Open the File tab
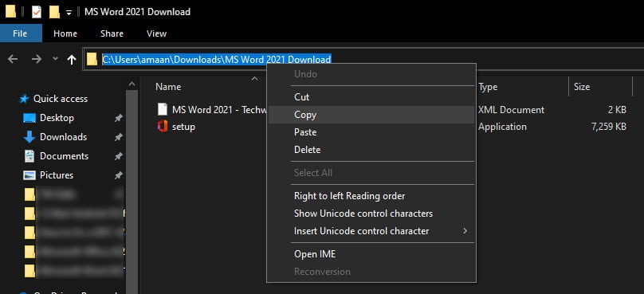 pyautogui.click(x=20, y=33)
